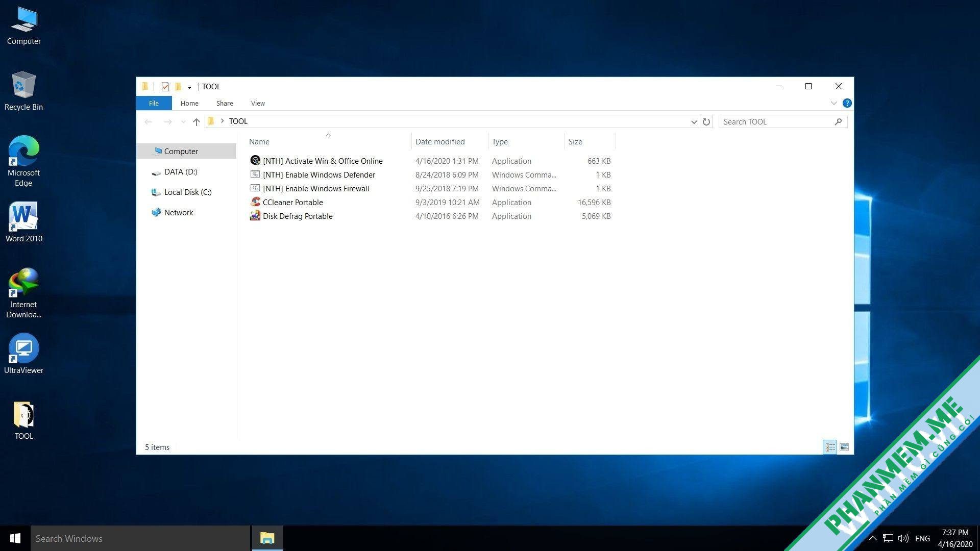The width and height of the screenshot is (980, 551).
Task: Go up one folder level arrow
Action: tap(197, 122)
